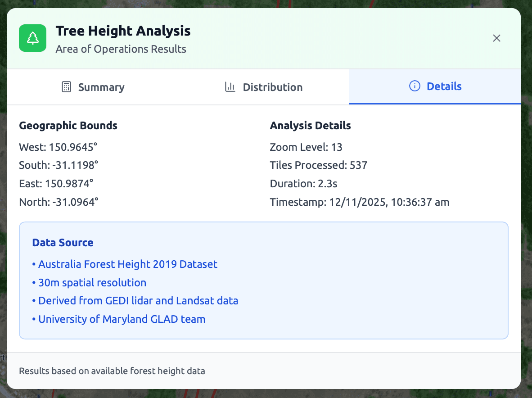Click the Duration value 2.3s
Image resolution: width=532 pixels, height=398 pixels.
pyautogui.click(x=305, y=184)
